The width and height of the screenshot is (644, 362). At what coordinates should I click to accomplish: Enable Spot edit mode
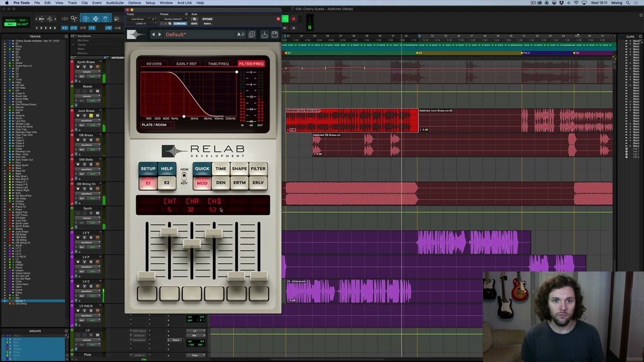23,20
